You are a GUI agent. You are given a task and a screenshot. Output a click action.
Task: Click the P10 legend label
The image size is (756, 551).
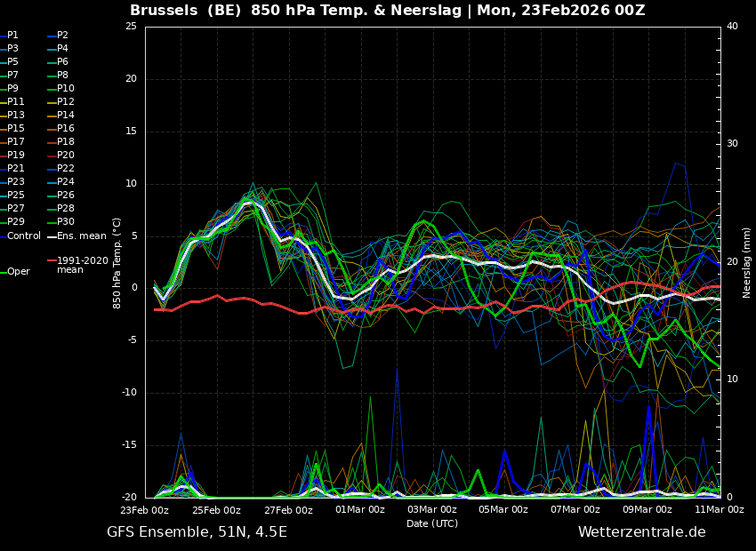[x=66, y=89]
